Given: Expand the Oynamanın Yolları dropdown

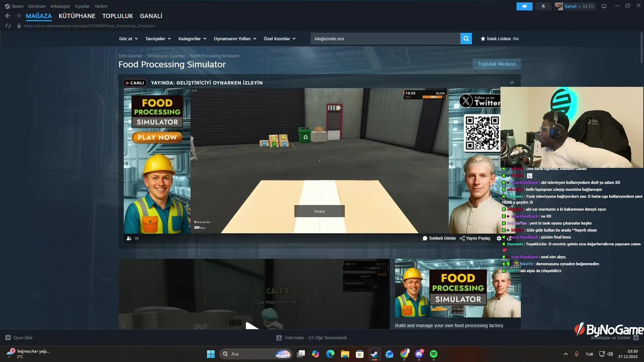Looking at the screenshot, I should [x=235, y=39].
